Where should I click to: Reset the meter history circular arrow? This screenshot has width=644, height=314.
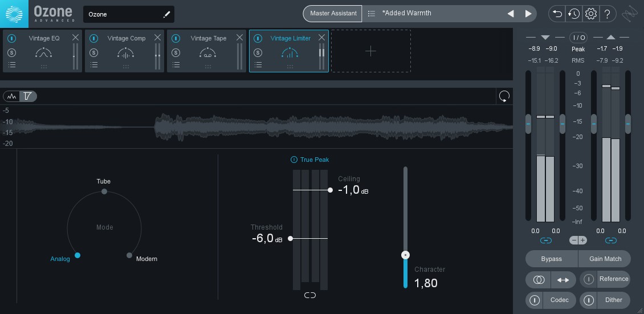tap(504, 96)
